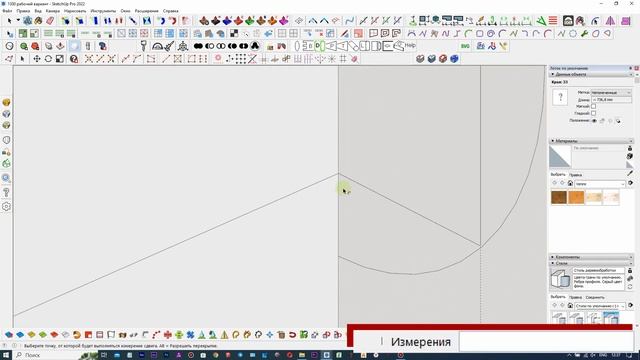Viewport: 640px width, 360px height.
Task: Select the dark brown wood material swatch
Action: pyautogui.click(x=559, y=198)
